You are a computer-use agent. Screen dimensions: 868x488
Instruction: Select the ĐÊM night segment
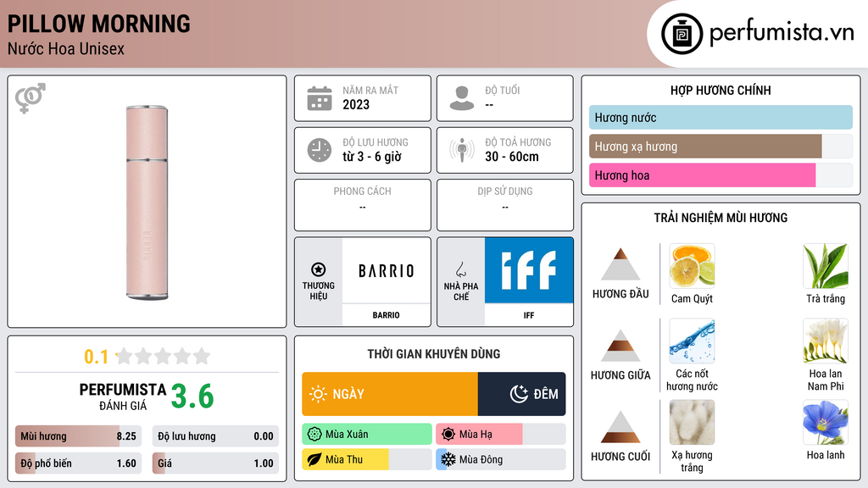521,394
